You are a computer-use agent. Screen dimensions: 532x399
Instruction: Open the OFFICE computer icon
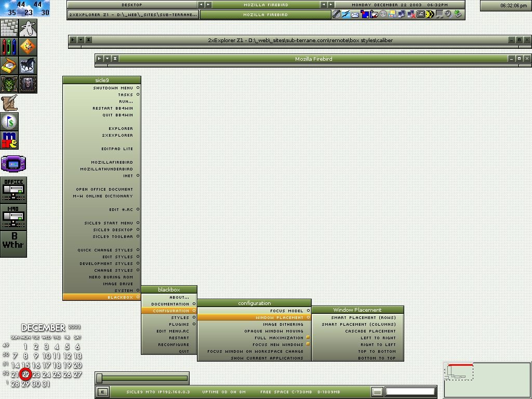pyautogui.click(x=13, y=190)
